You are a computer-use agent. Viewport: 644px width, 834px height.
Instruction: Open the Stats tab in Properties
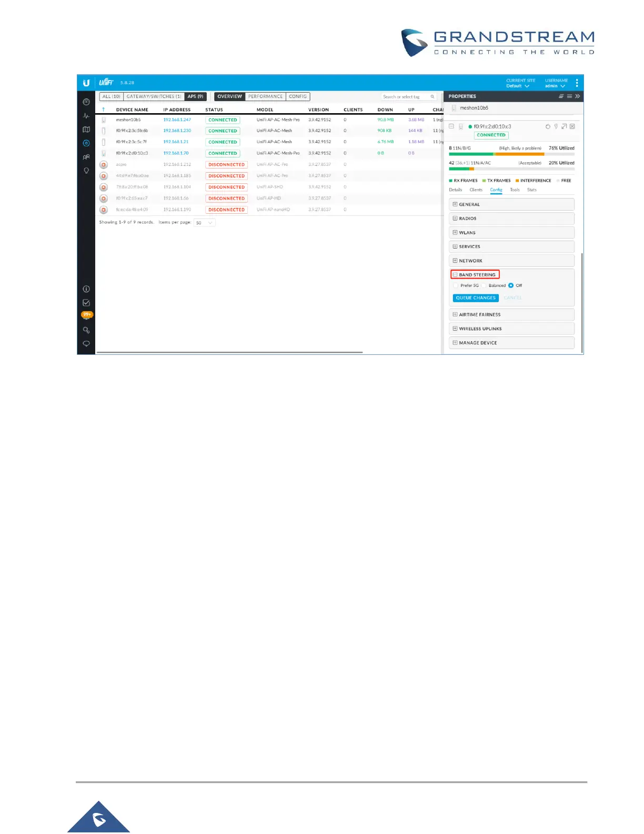532,190
